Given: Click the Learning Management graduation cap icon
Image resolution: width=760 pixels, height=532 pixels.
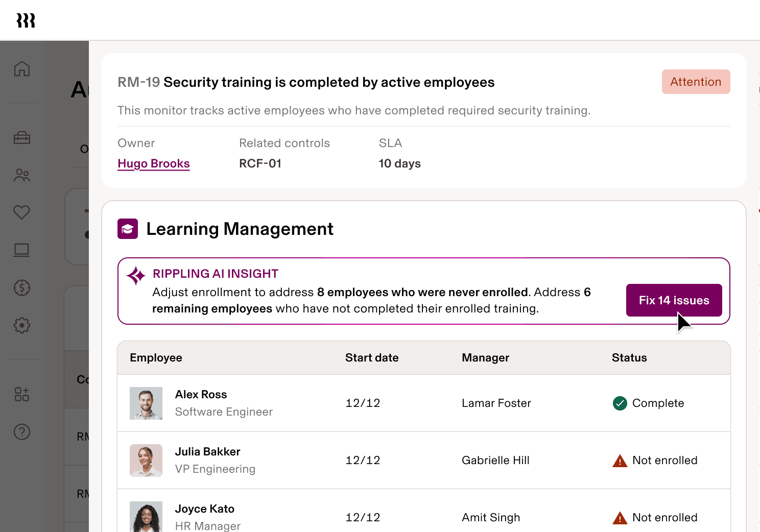Looking at the screenshot, I should click(x=128, y=229).
